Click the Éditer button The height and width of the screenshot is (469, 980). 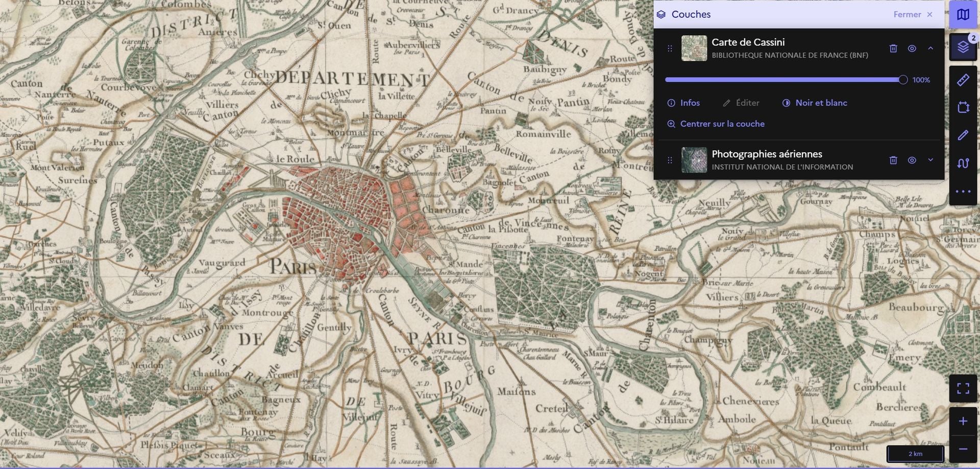(741, 103)
